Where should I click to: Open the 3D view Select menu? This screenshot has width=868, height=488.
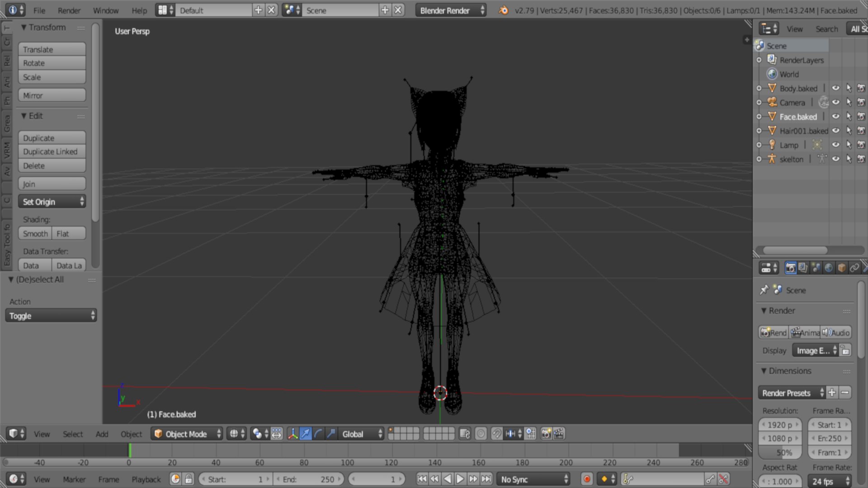coord(73,434)
